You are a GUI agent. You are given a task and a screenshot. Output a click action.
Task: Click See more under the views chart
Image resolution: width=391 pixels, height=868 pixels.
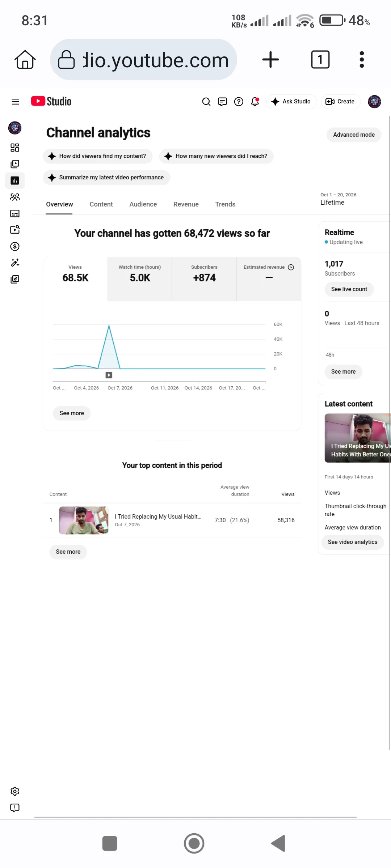(72, 413)
